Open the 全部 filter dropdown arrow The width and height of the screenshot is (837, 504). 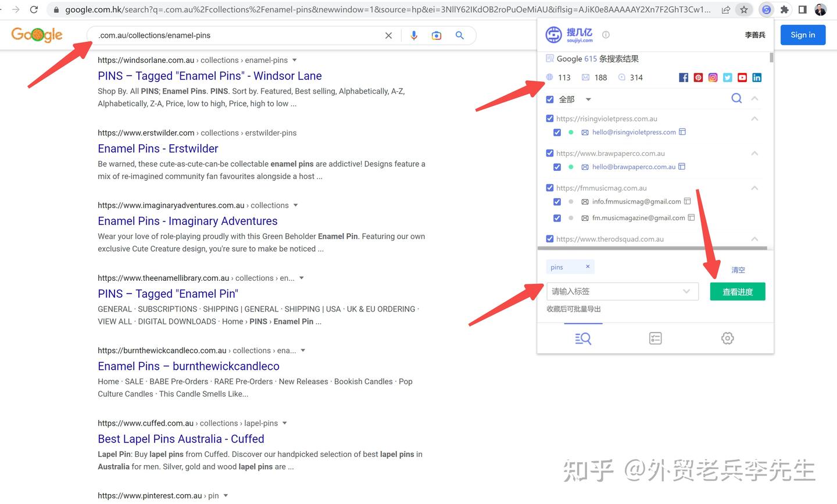(x=588, y=99)
